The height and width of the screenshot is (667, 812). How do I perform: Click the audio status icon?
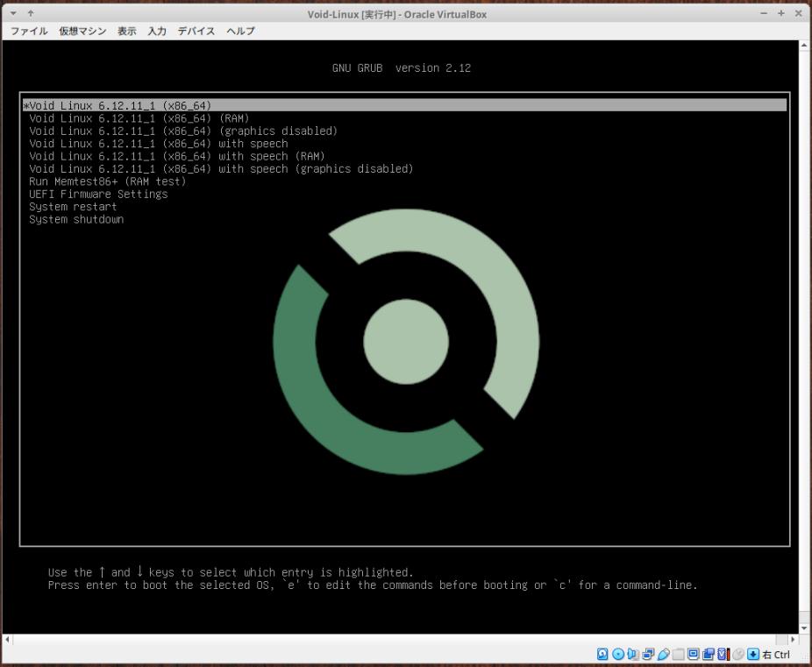click(x=633, y=654)
